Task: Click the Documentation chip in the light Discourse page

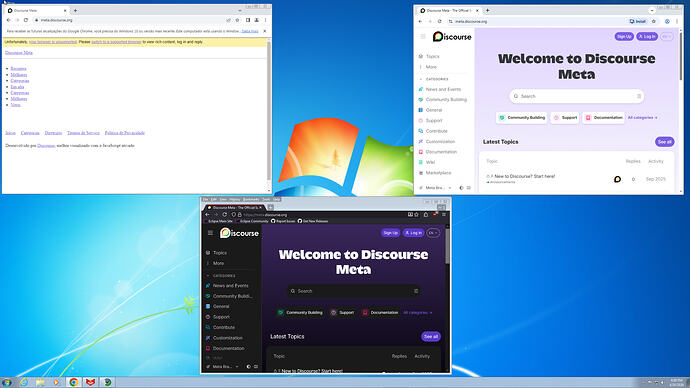Action: [x=604, y=118]
